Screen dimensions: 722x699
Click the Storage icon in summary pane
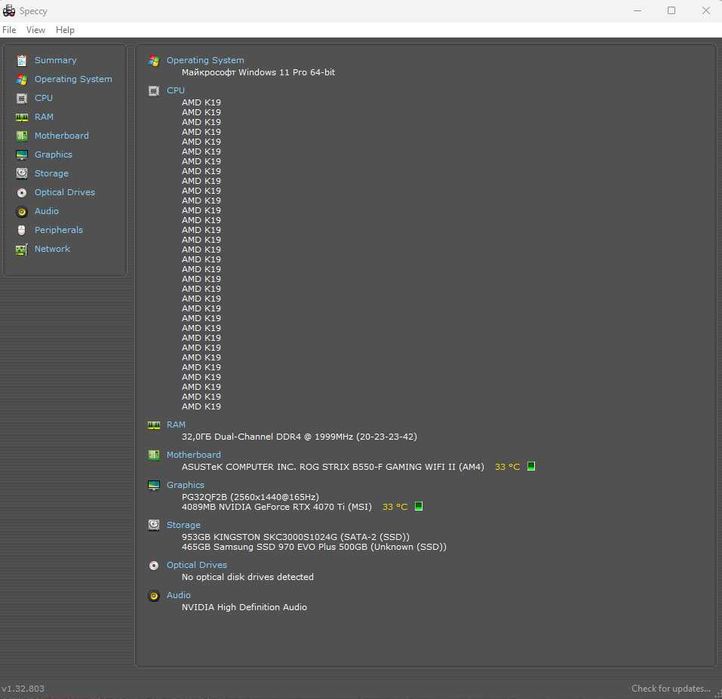point(154,525)
